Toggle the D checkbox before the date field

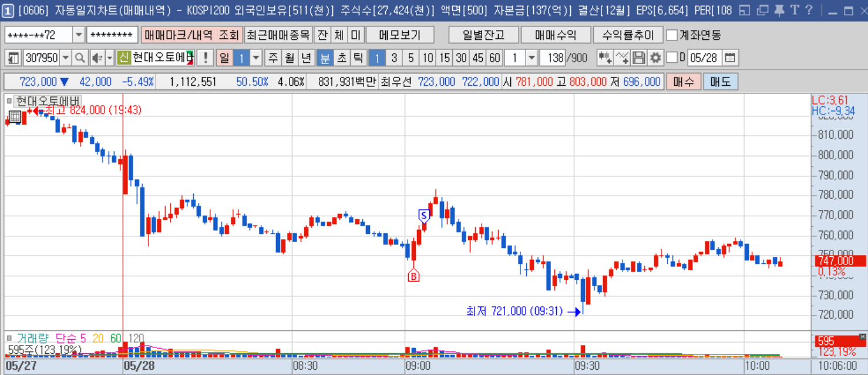click(x=672, y=58)
